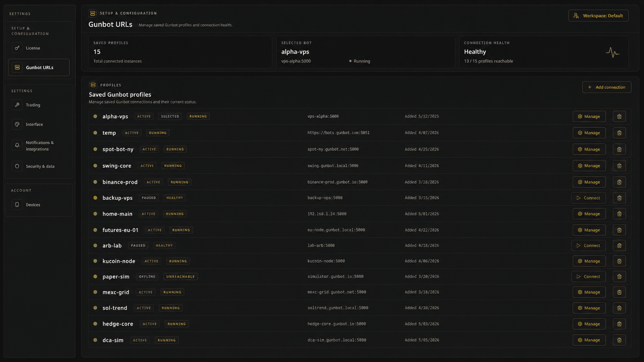Image resolution: width=644 pixels, height=362 pixels.
Task: Click the License key icon in sidebar
Action: (17, 48)
